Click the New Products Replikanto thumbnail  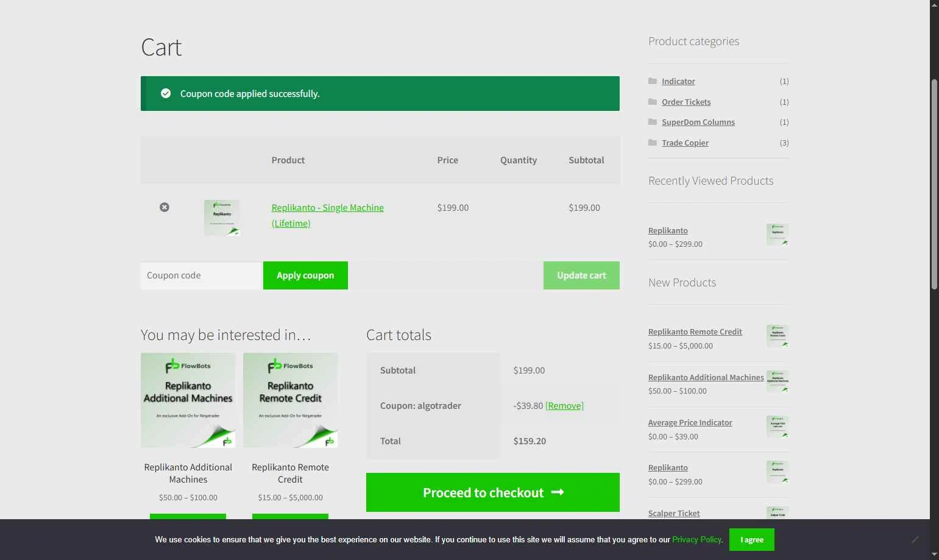778,472
